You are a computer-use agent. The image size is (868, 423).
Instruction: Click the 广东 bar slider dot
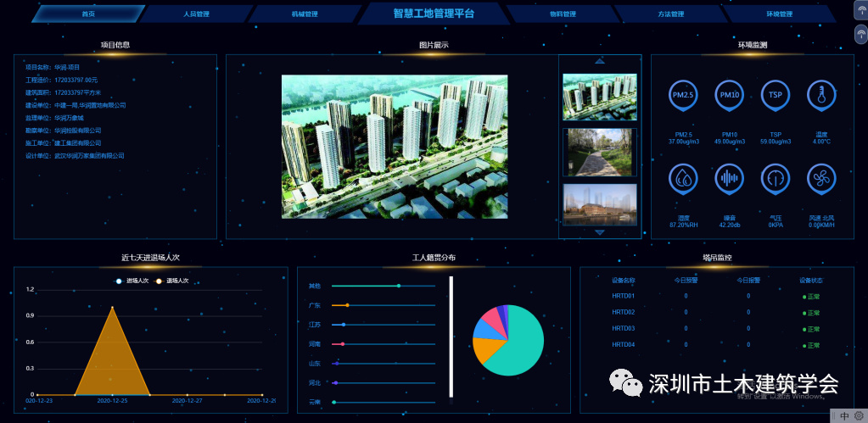(347, 305)
